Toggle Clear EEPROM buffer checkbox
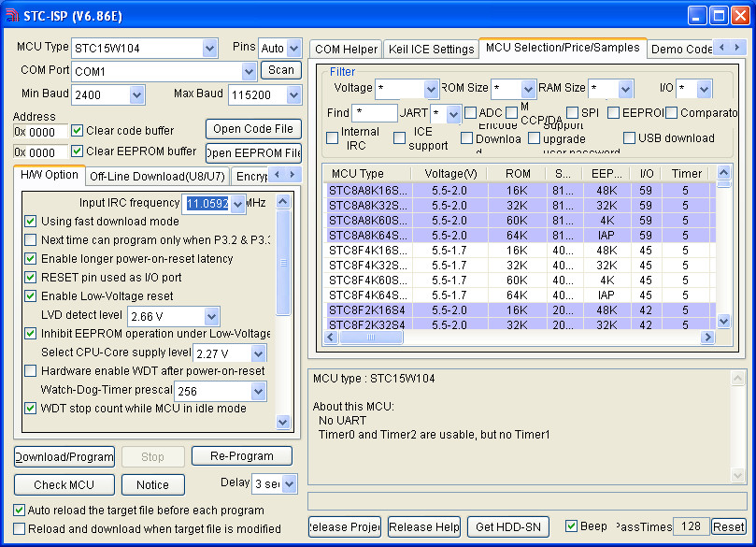This screenshot has width=756, height=547. point(77,151)
